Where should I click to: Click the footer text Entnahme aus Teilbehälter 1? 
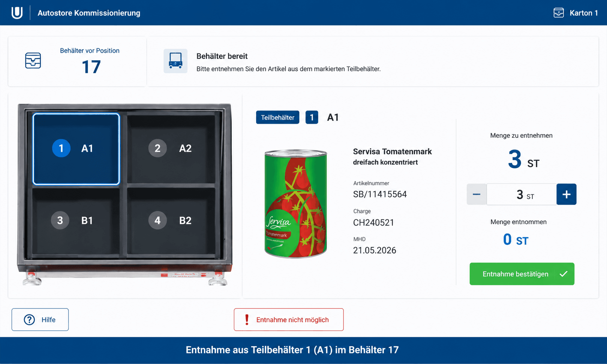pyautogui.click(x=292, y=350)
